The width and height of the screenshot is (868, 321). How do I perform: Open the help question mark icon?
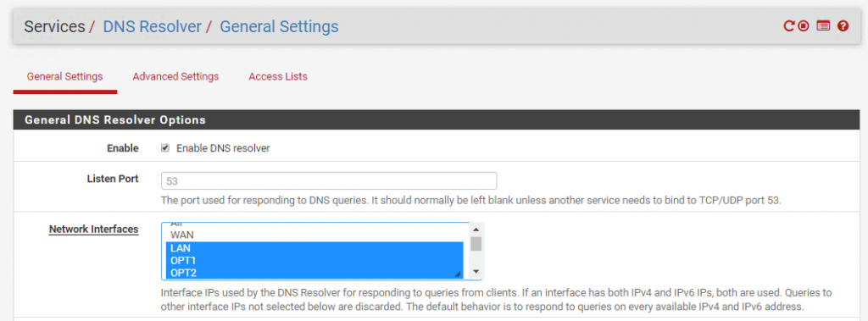[843, 26]
